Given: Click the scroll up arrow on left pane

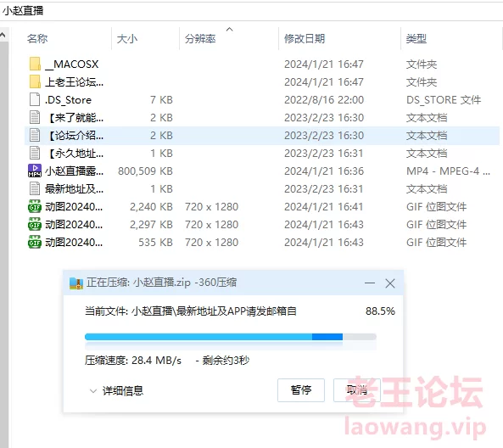Looking at the screenshot, I should click(x=3, y=35).
